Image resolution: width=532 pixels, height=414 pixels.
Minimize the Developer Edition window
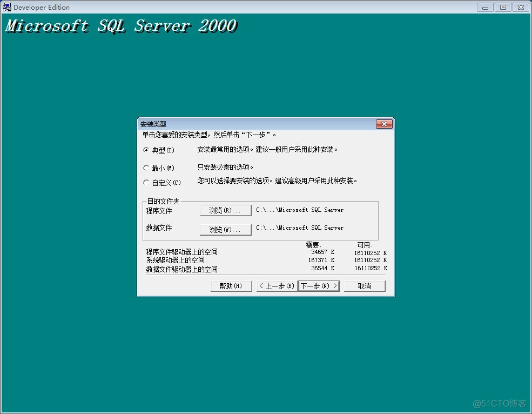pos(485,8)
